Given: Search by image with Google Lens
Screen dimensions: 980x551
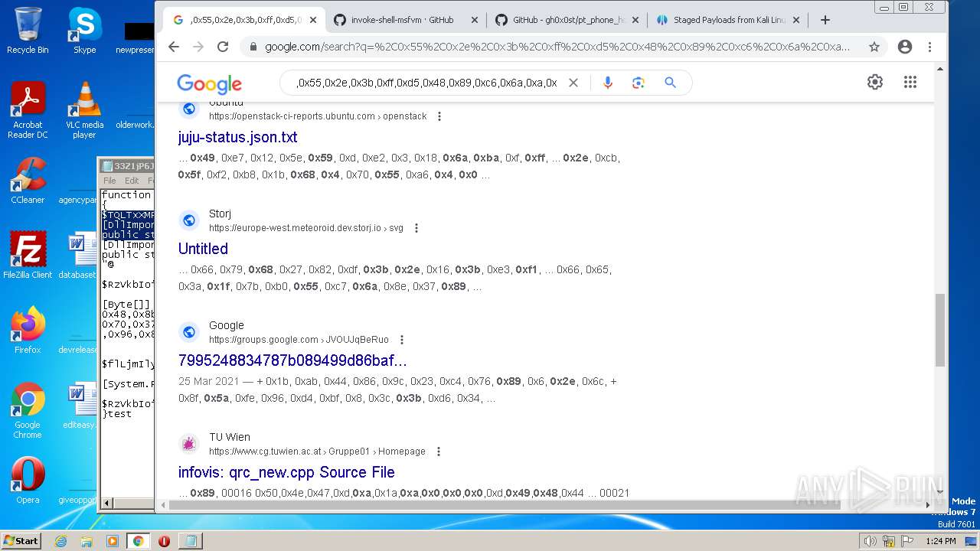Looking at the screenshot, I should (x=639, y=83).
